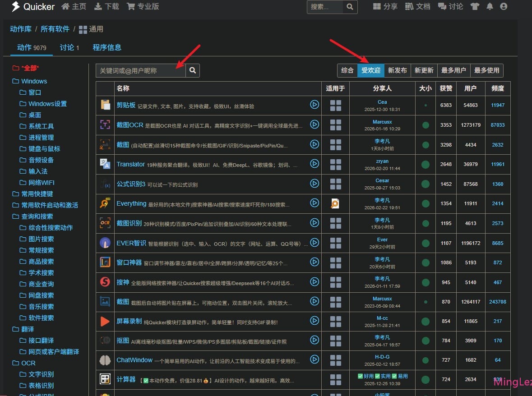
Task: Open the OCR category in sidebar
Action: tap(28, 363)
